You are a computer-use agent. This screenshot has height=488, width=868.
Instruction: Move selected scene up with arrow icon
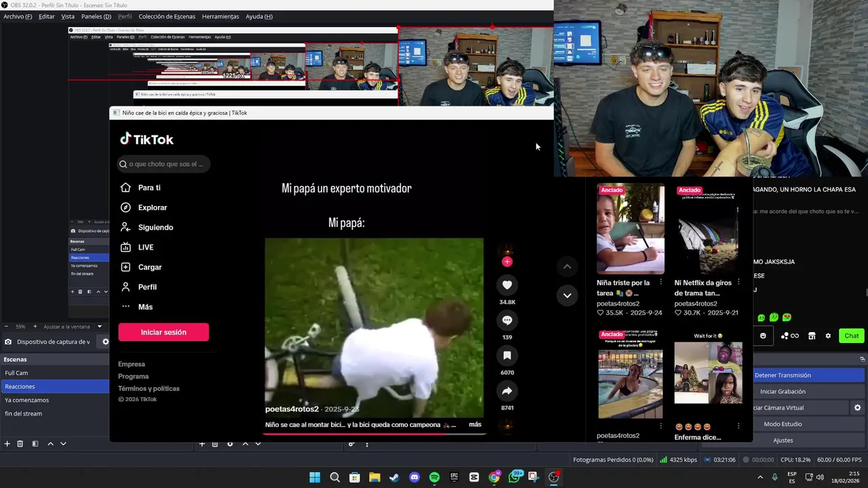50,444
